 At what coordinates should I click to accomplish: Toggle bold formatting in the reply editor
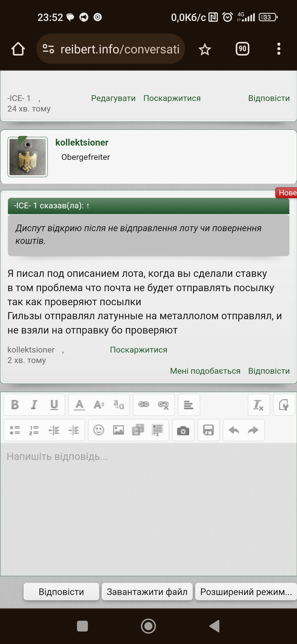[15, 405]
